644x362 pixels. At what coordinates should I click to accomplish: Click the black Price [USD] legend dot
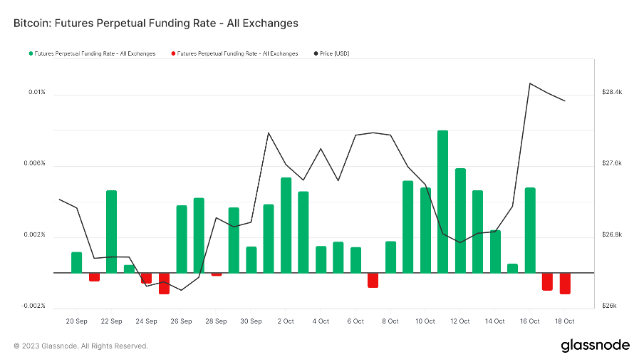pyautogui.click(x=316, y=53)
